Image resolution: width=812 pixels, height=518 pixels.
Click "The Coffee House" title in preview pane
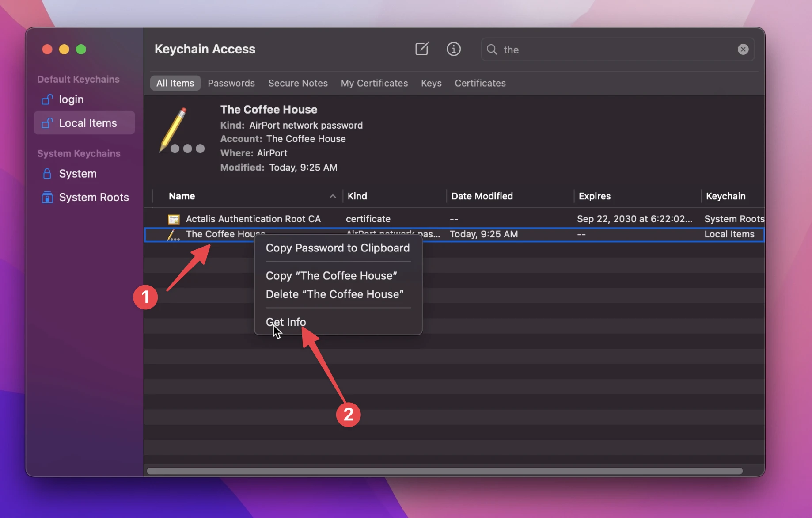coord(269,109)
